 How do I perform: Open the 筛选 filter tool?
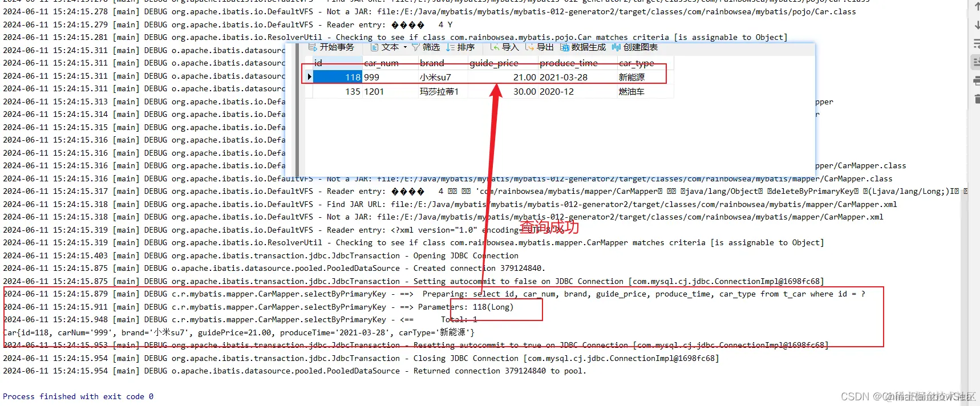click(426, 47)
